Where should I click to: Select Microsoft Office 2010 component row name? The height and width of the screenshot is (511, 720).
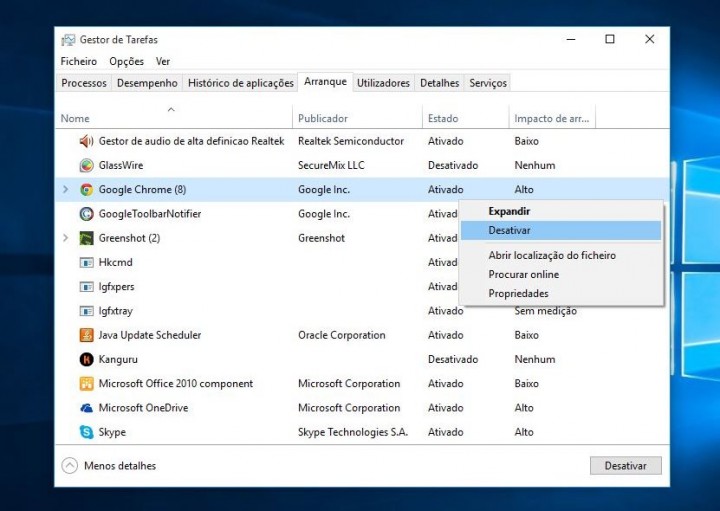175,384
